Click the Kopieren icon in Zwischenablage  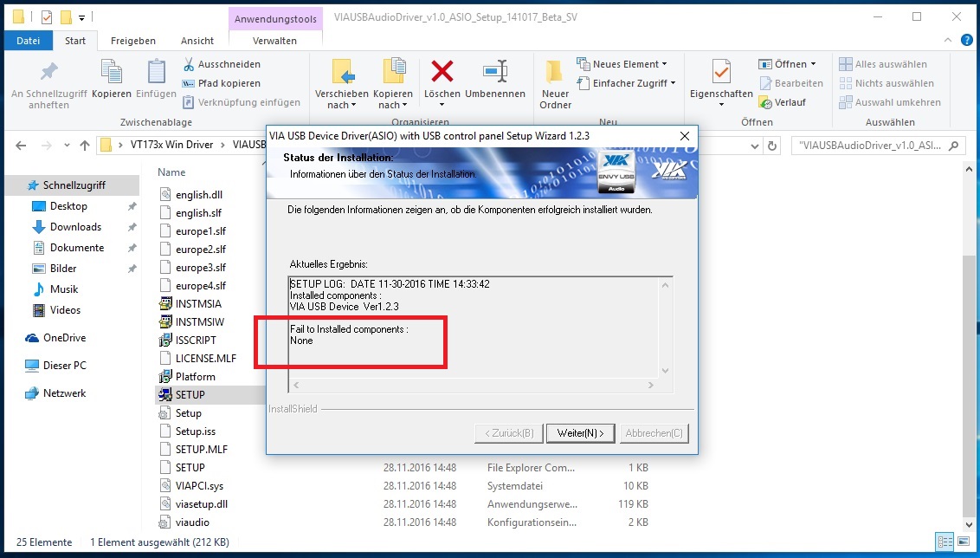click(112, 71)
